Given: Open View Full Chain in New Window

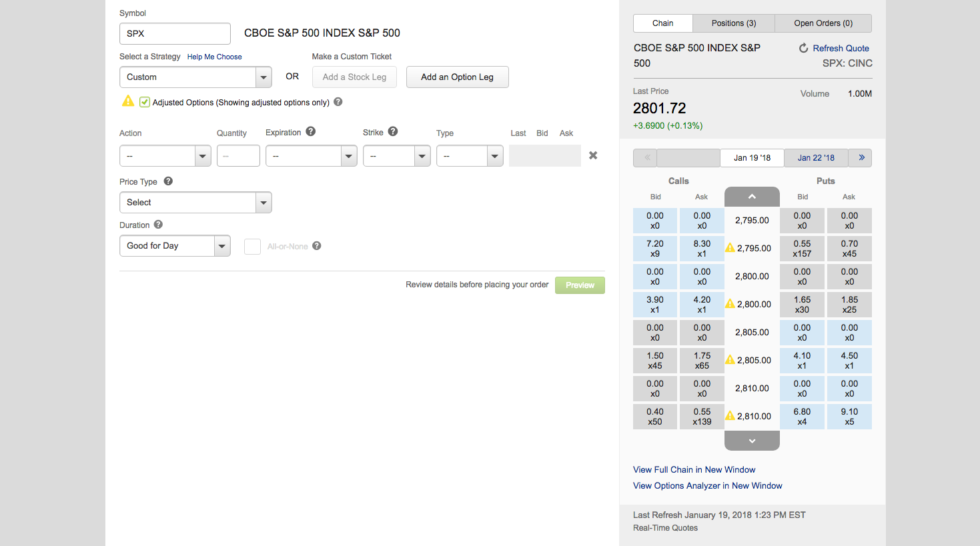Looking at the screenshot, I should pyautogui.click(x=694, y=470).
